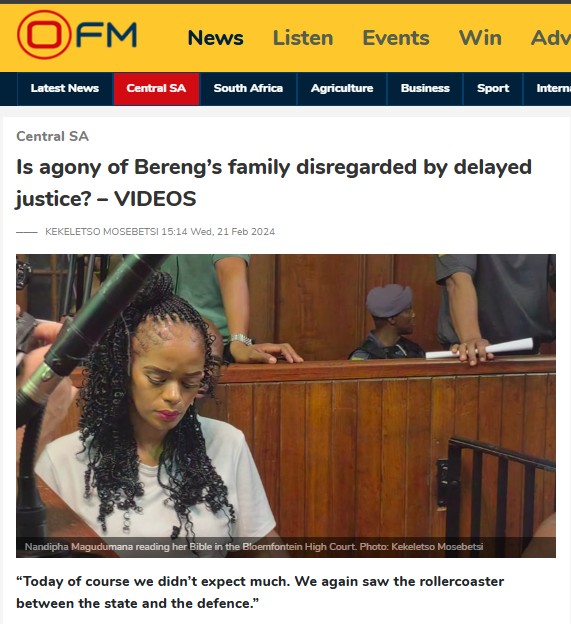Viewport: 571px width, 624px height.
Task: Open the partially visible Adv menu item
Action: pos(551,38)
